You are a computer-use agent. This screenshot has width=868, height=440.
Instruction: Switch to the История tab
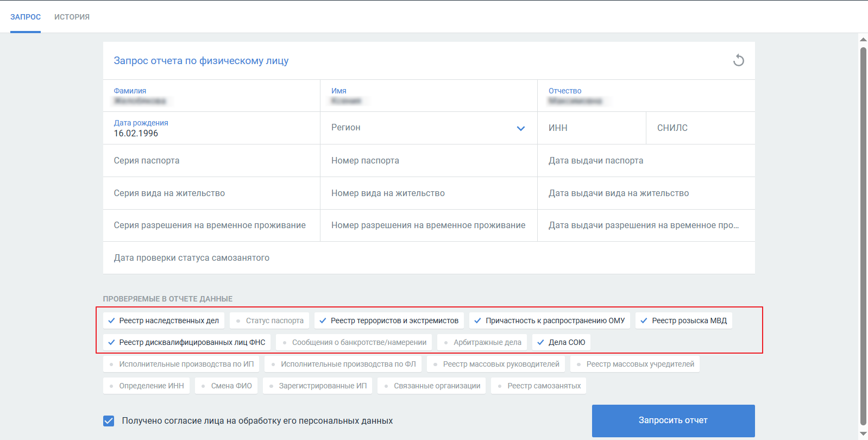click(x=72, y=17)
